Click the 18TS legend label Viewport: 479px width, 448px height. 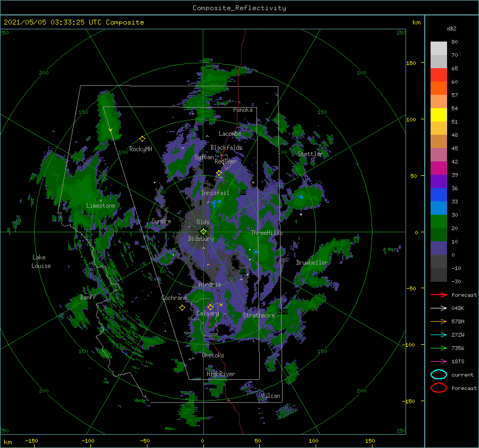pos(458,362)
